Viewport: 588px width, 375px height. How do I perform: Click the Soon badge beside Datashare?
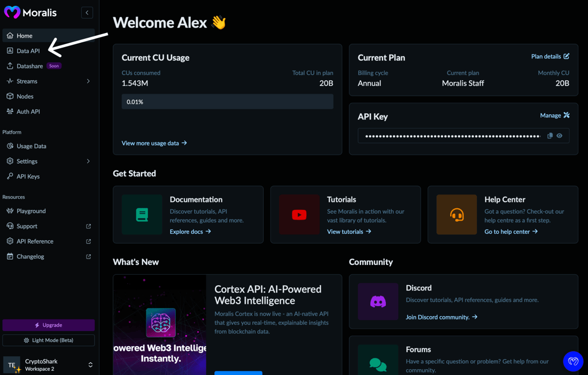point(54,66)
